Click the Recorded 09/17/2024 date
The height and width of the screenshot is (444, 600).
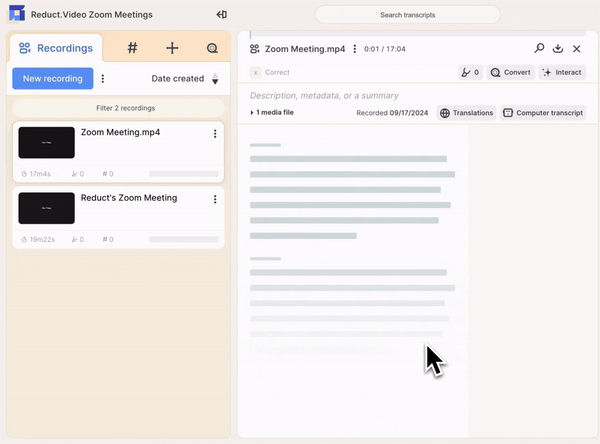pyautogui.click(x=392, y=113)
